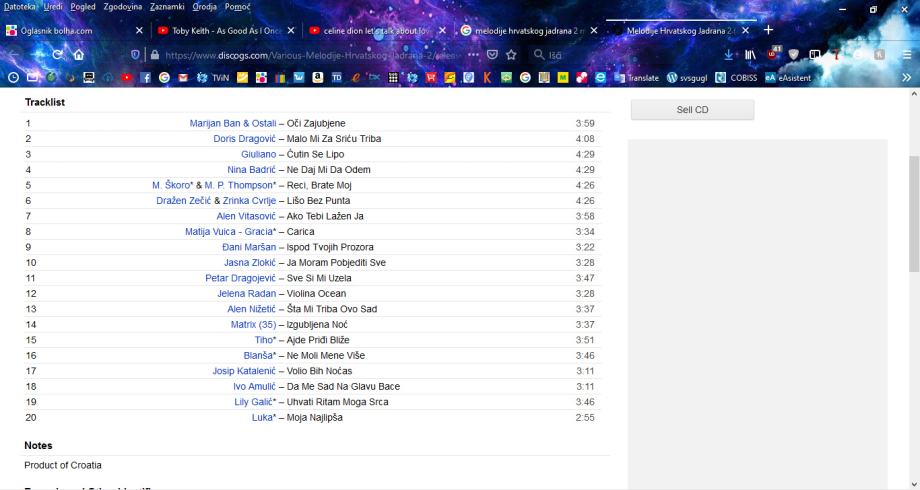Open the eAsistent bookmark

click(788, 77)
